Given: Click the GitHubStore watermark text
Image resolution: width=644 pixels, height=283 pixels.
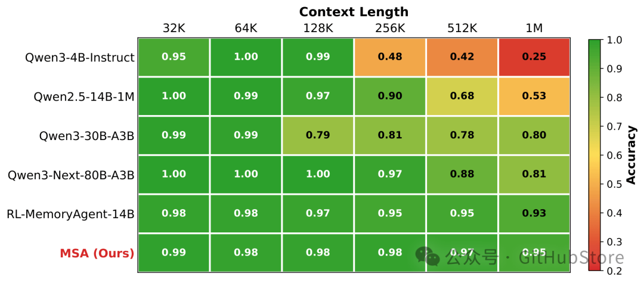Looking at the screenshot, I should [x=571, y=258].
